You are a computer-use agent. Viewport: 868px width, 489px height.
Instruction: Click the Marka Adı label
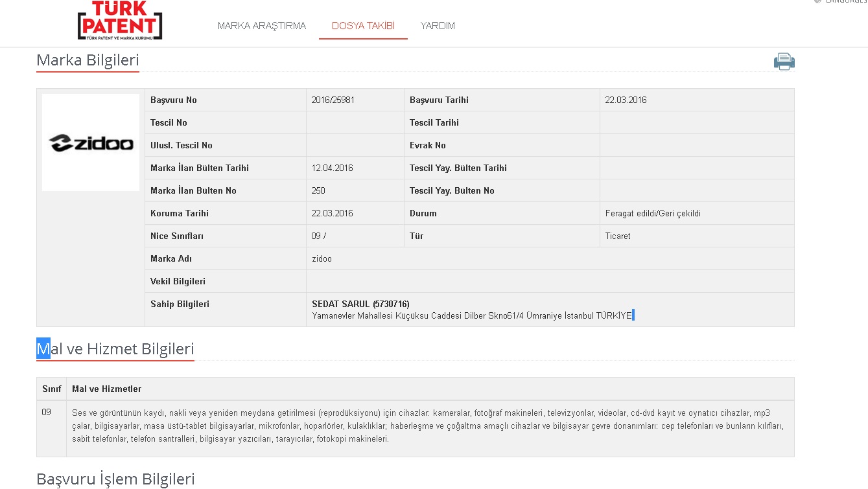point(171,258)
